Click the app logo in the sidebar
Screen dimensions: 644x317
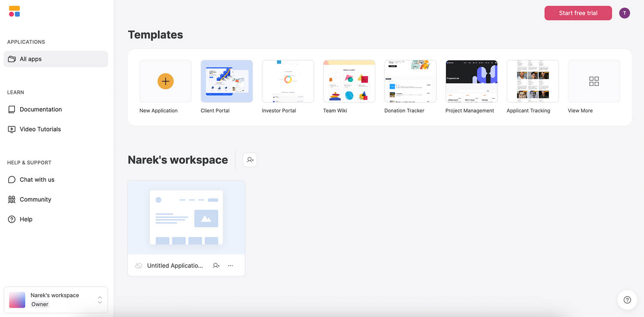tap(14, 12)
